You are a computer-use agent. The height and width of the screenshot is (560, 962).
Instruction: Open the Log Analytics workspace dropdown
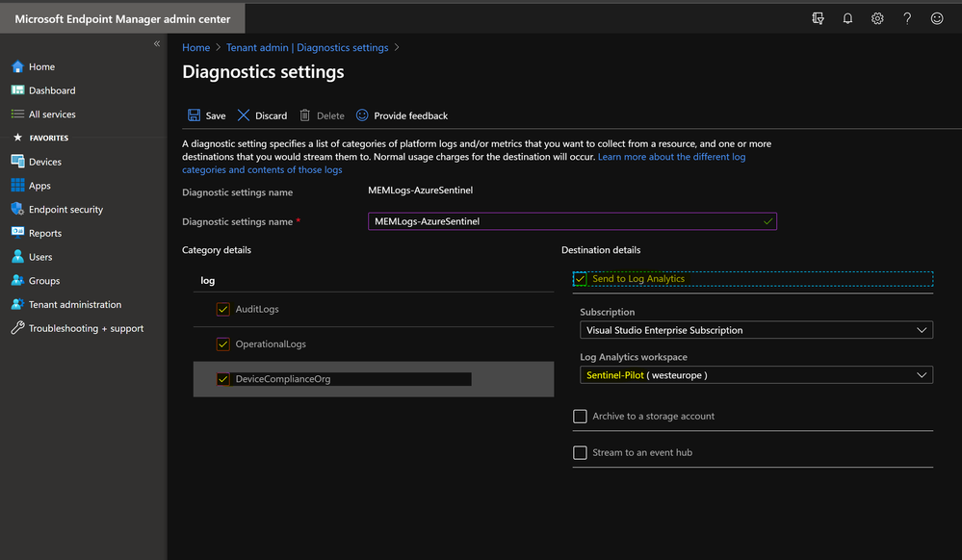pos(756,374)
